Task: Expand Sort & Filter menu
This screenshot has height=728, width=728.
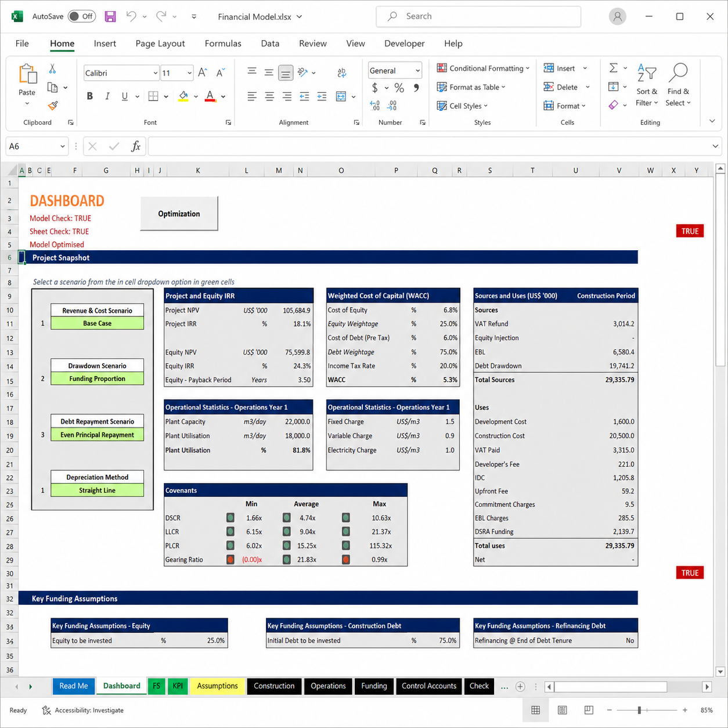Action: click(x=647, y=85)
